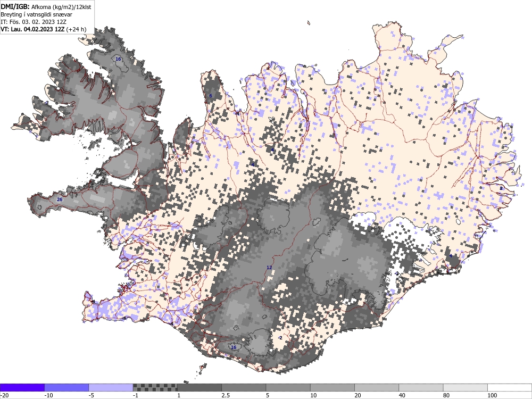Click the light lavender -5 to -1 legend swatch
532x399 pixels.
click(111, 387)
